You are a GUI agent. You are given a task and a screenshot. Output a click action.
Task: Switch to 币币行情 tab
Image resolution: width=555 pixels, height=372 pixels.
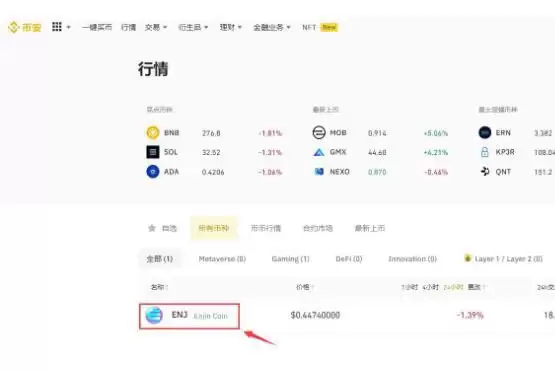[266, 228]
